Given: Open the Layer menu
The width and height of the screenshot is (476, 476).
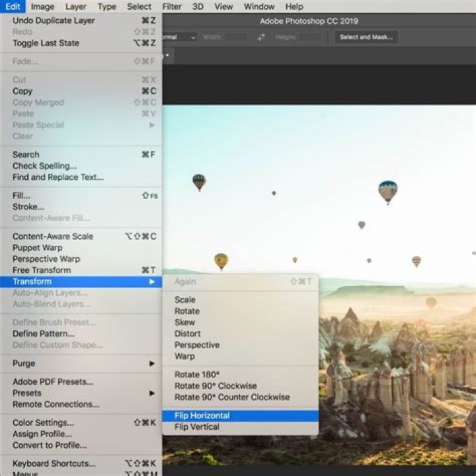Looking at the screenshot, I should 76,7.
